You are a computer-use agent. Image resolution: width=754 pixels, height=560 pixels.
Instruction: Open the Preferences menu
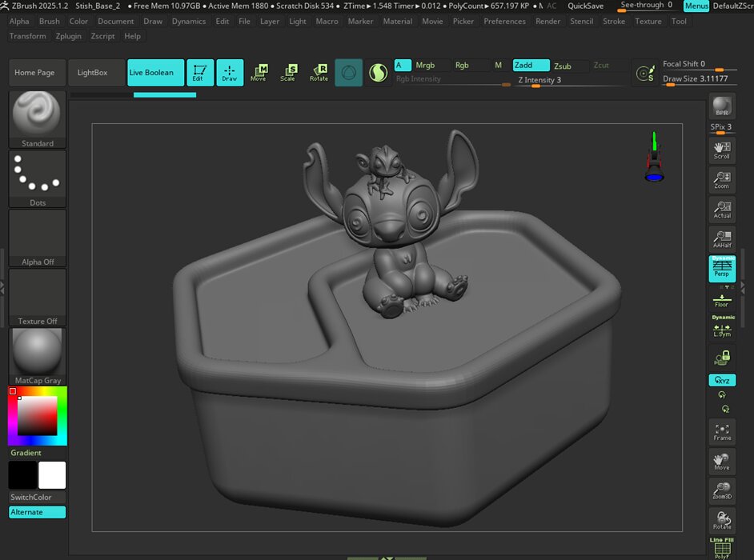pos(504,21)
